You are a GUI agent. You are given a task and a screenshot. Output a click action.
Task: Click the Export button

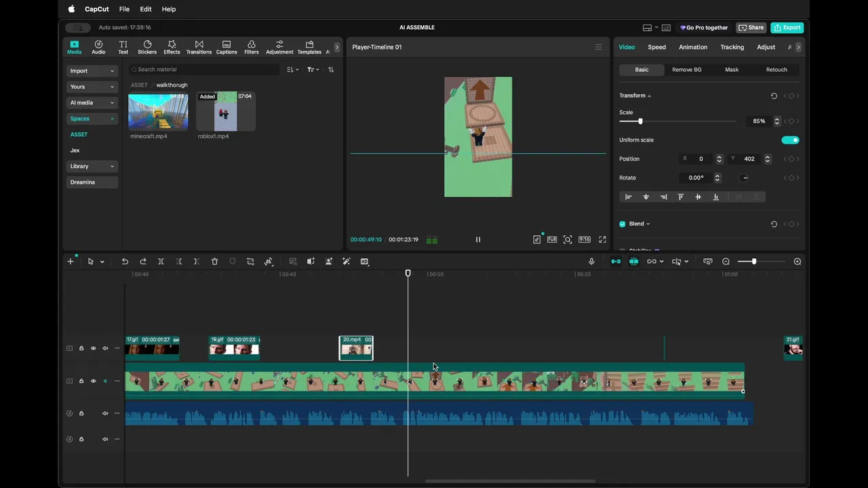click(x=787, y=28)
